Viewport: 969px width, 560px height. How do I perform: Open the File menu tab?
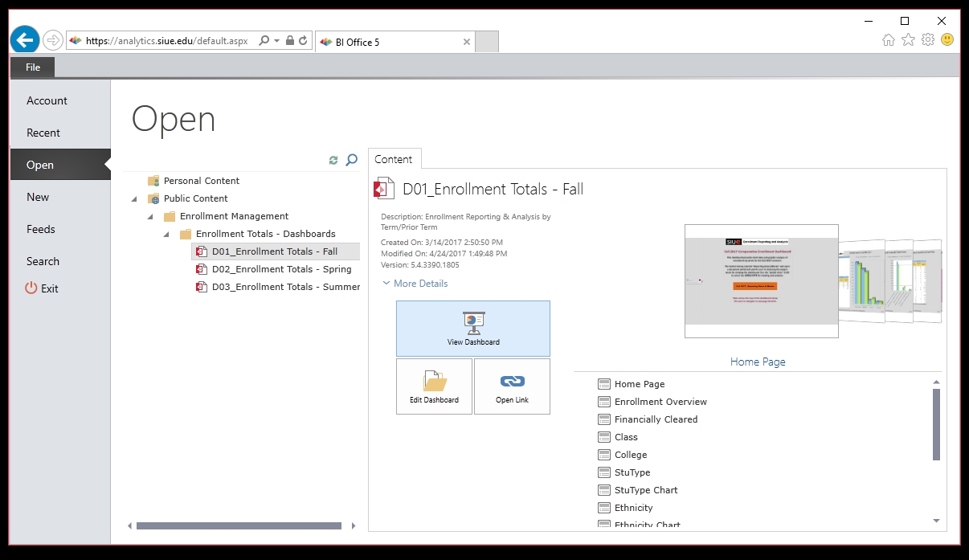tap(33, 67)
